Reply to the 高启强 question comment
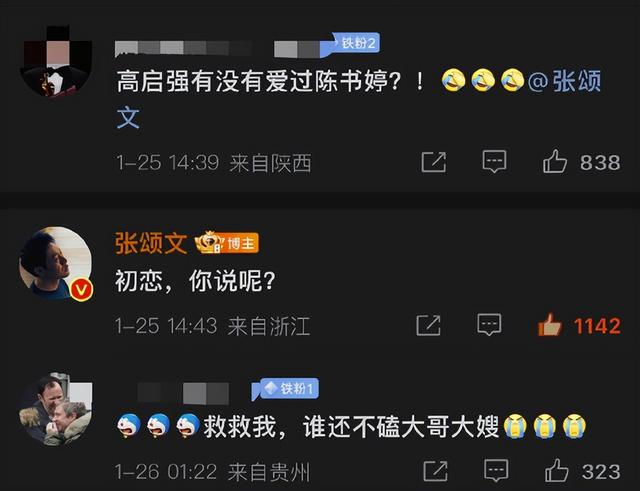Viewport: 640px width, 491px height. point(494,162)
